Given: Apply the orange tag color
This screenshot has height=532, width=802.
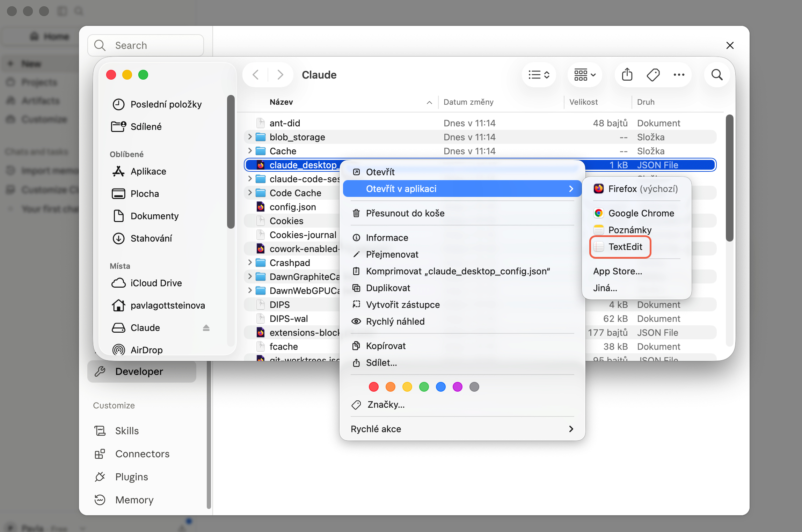Looking at the screenshot, I should (x=391, y=387).
